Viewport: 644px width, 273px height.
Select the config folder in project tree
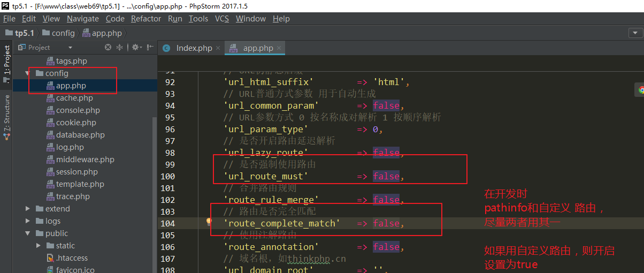[x=57, y=73]
